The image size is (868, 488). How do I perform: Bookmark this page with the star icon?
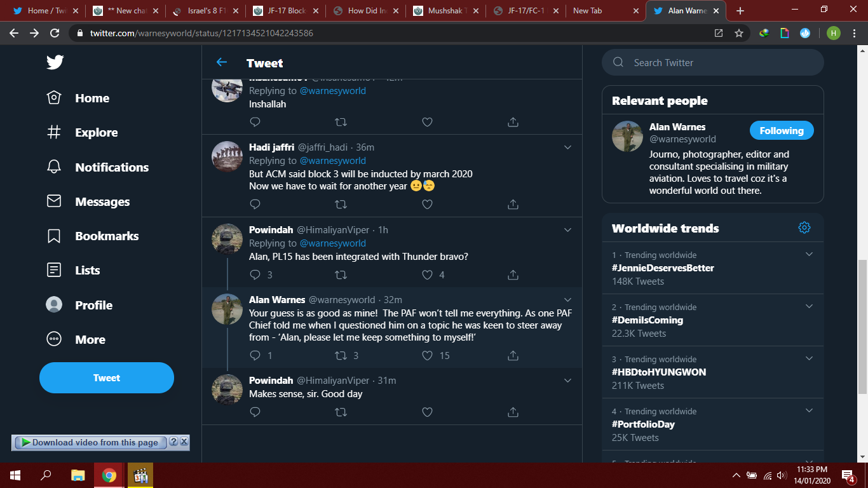click(738, 33)
